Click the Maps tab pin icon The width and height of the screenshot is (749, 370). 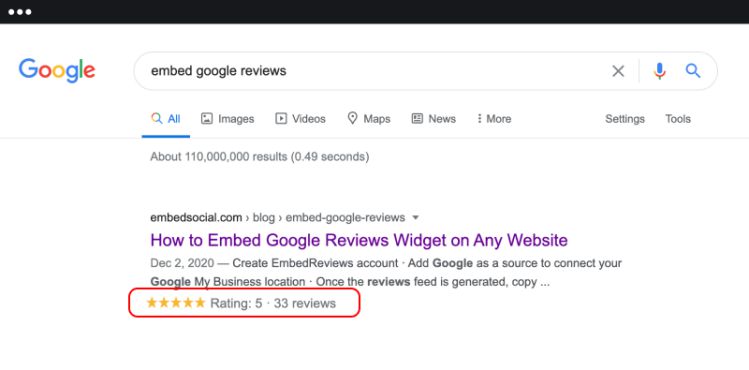click(353, 118)
